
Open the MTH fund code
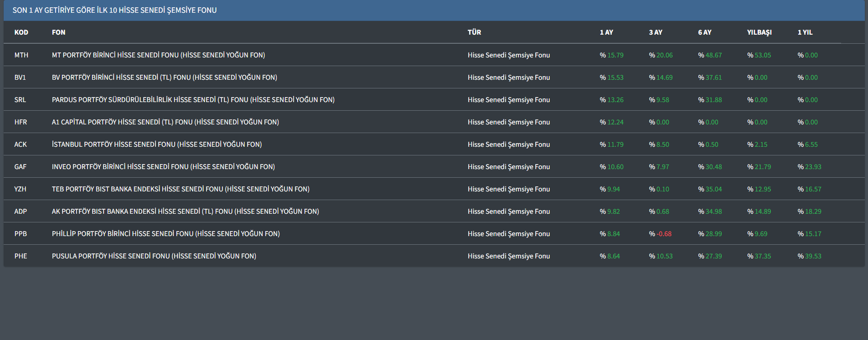[21, 55]
